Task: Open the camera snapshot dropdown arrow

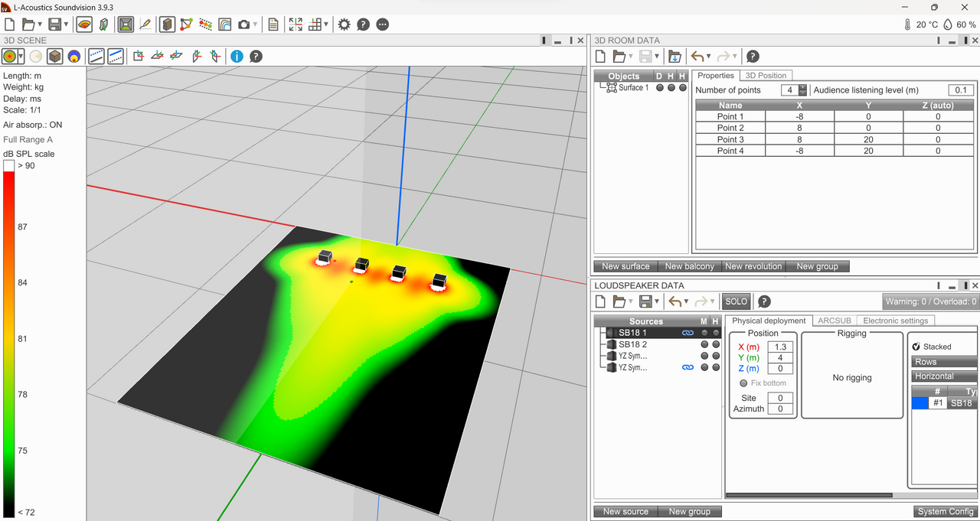Action: pyautogui.click(x=255, y=24)
